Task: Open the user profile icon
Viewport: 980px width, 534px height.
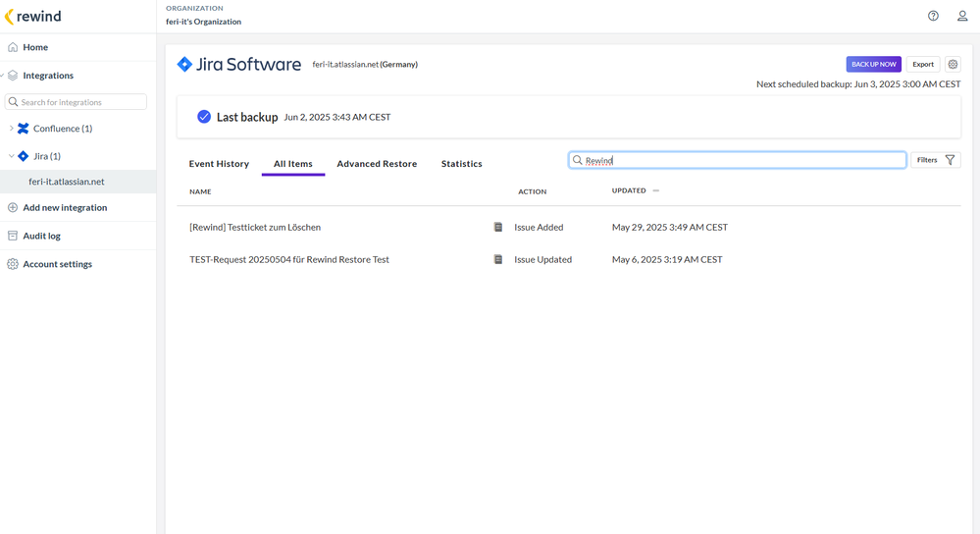Action: 962,17
